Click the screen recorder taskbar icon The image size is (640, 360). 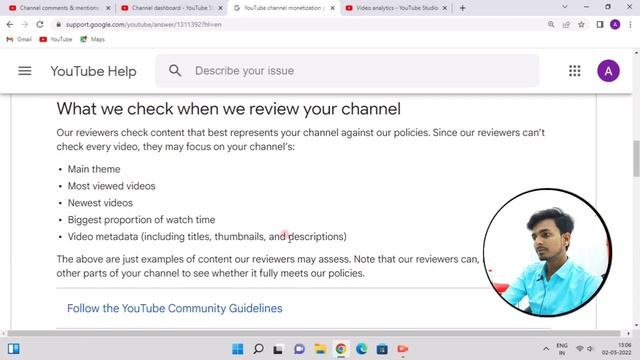402,349
